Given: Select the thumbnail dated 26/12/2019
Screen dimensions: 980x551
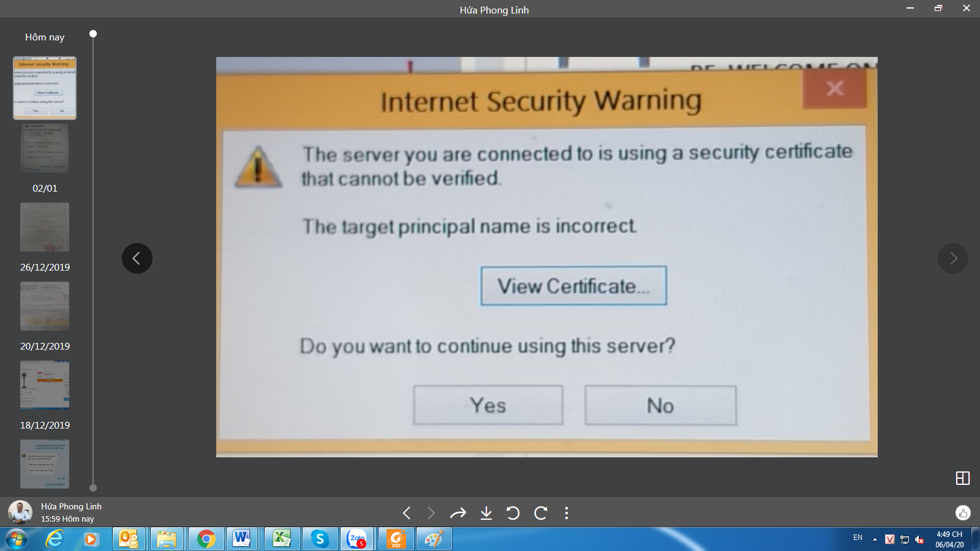Looking at the screenshot, I should [45, 306].
